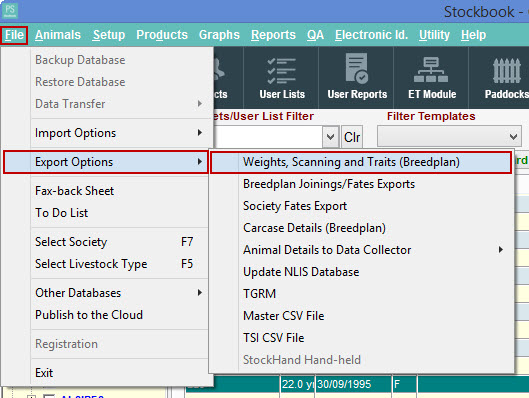529x398 pixels.
Task: Expand Data Transfer submenu arrow
Action: [x=200, y=104]
